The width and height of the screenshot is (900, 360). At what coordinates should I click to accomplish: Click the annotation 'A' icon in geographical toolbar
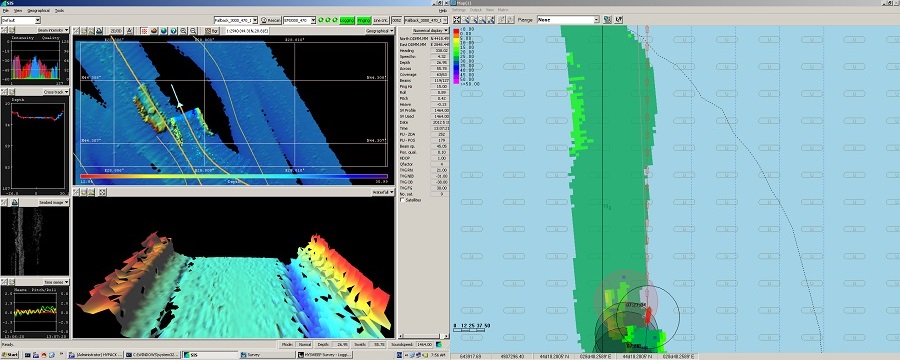(130, 30)
